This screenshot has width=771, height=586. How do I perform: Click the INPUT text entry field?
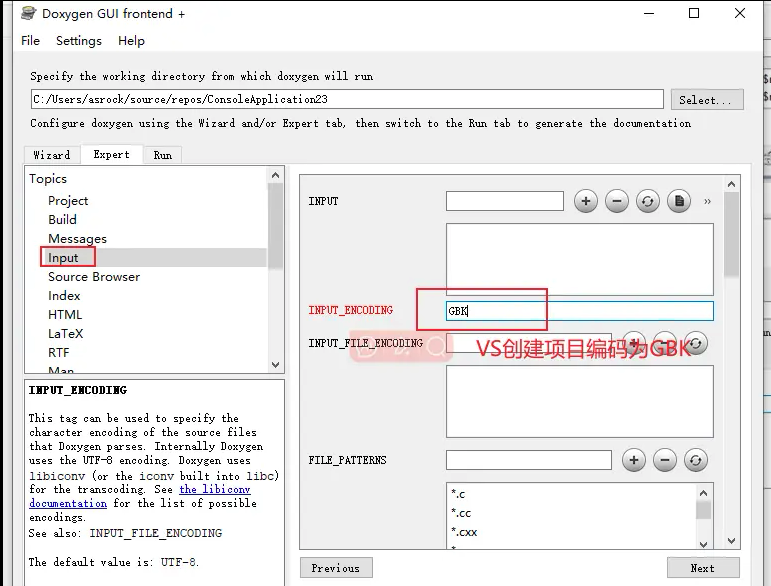pyautogui.click(x=504, y=201)
